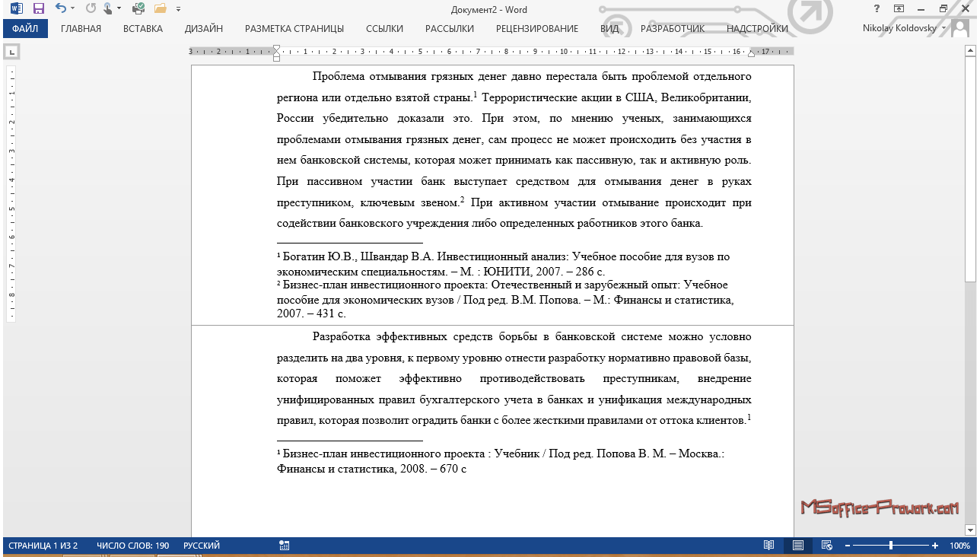
Task: Click the Save icon in quick access toolbar
Action: 38,9
